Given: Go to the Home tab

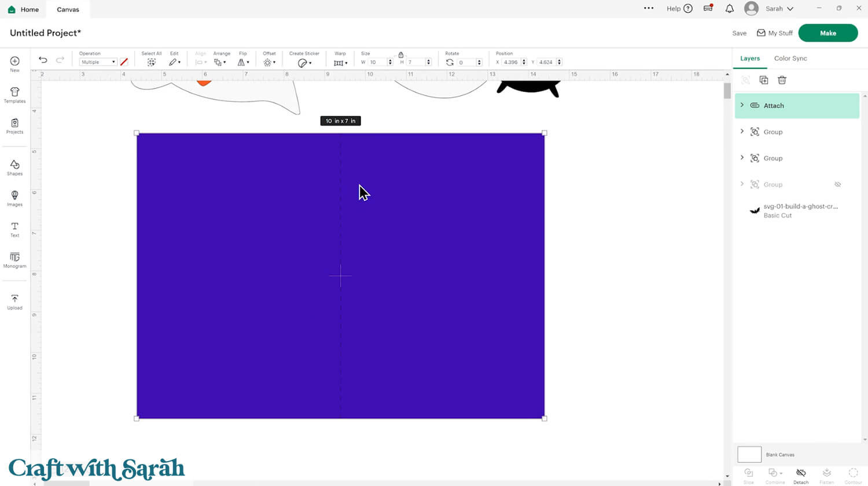Looking at the screenshot, I should [x=23, y=9].
